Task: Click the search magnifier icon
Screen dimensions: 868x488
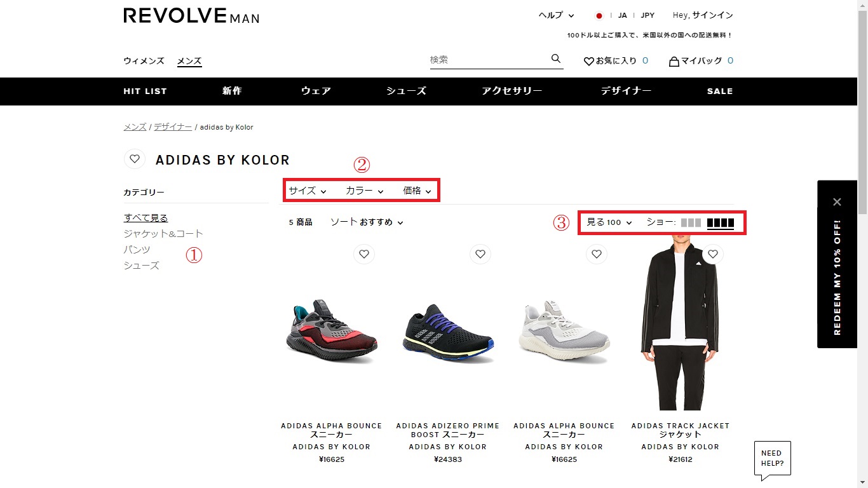Action: click(x=556, y=58)
